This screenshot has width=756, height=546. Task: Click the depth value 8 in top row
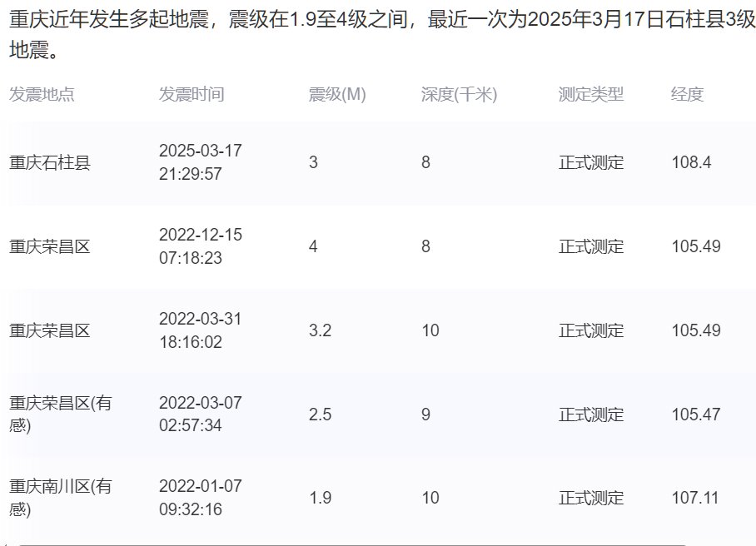[x=424, y=162]
